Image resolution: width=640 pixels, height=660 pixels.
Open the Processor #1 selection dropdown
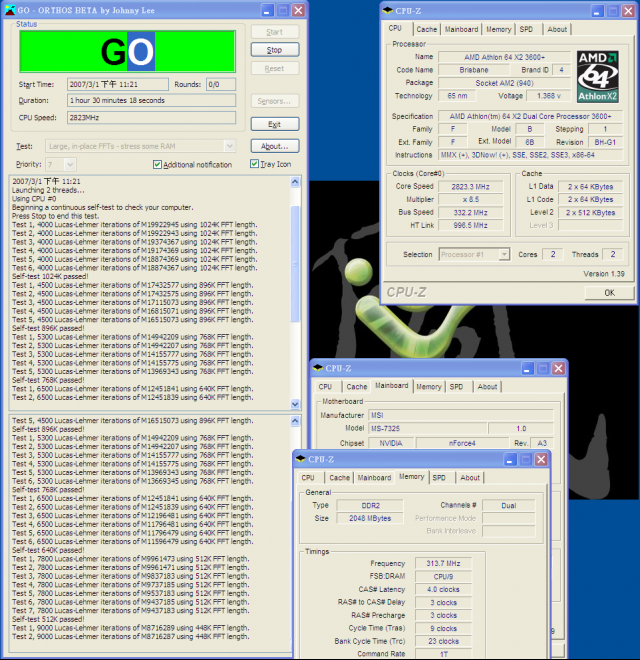pyautogui.click(x=504, y=254)
